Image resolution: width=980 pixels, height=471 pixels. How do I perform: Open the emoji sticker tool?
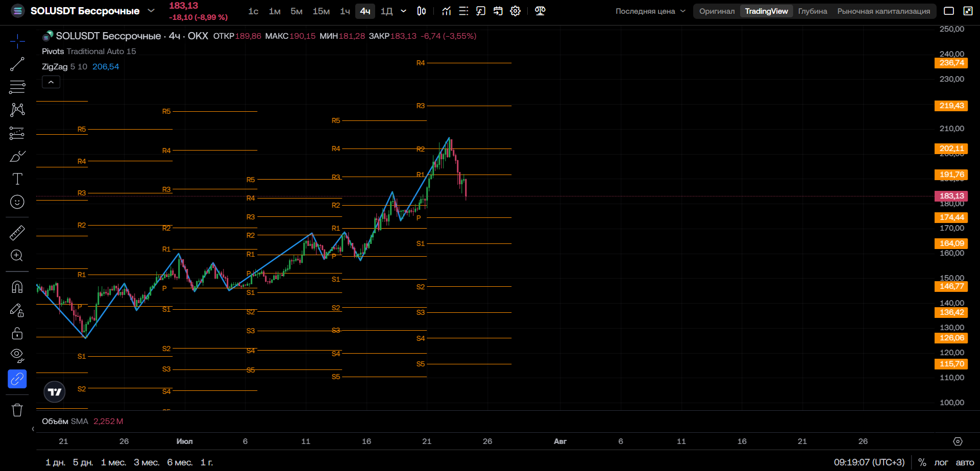17,202
